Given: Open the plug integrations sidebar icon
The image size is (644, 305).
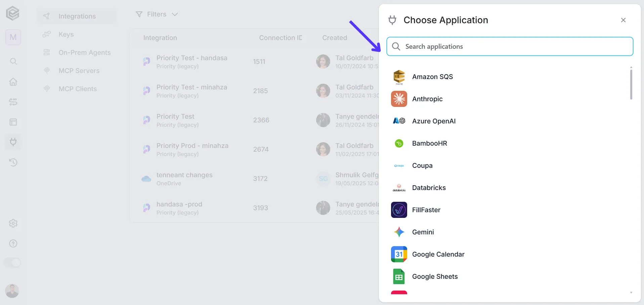Looking at the screenshot, I should pos(13,142).
